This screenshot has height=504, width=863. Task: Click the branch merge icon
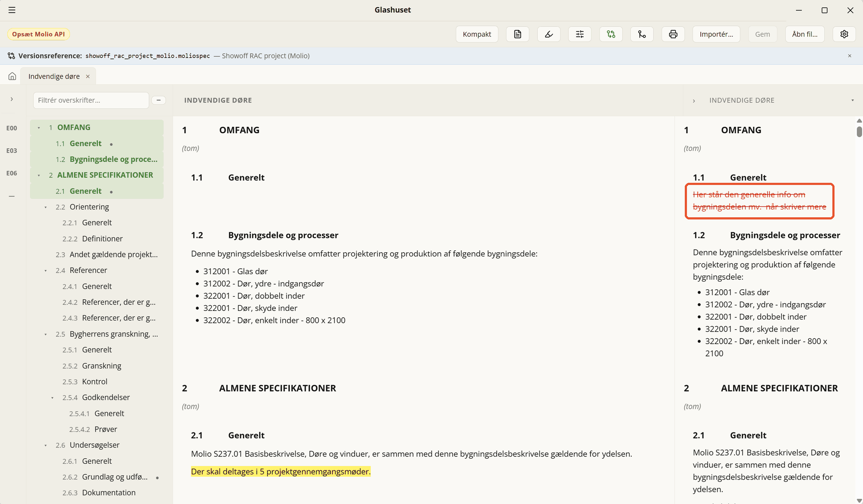click(x=642, y=34)
